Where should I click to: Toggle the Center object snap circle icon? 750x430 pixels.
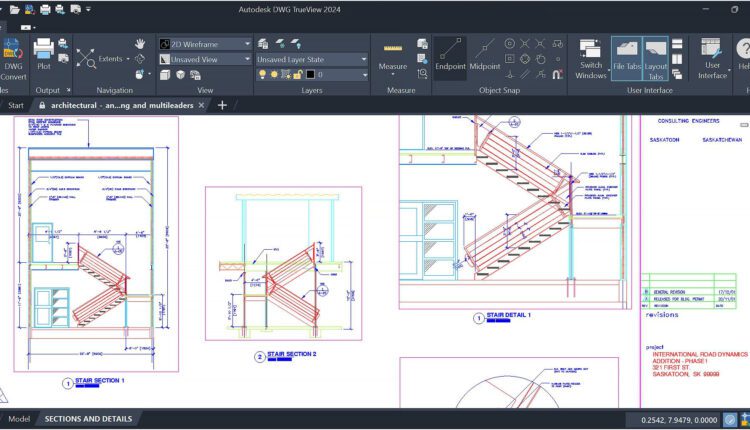click(510, 44)
